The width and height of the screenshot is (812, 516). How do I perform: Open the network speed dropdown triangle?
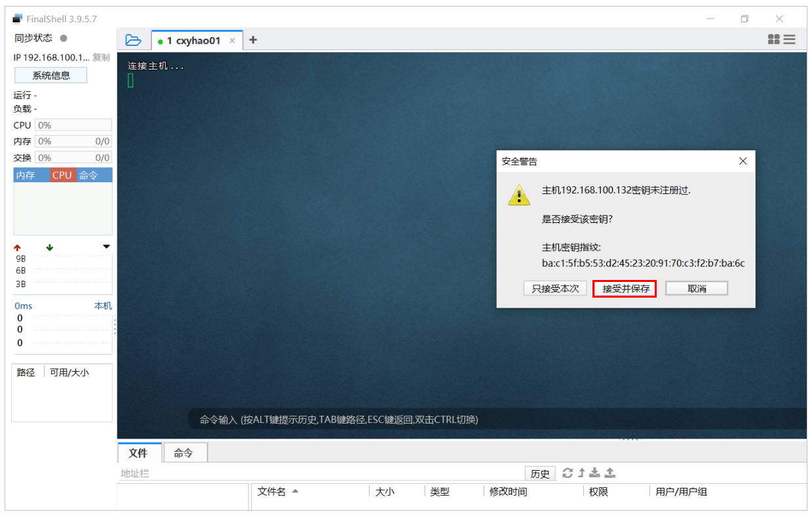click(x=106, y=247)
